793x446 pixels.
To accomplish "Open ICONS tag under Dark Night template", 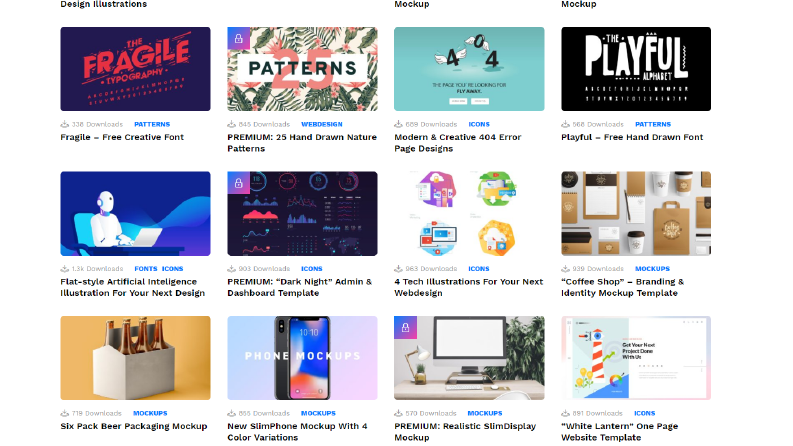I will pyautogui.click(x=312, y=269).
